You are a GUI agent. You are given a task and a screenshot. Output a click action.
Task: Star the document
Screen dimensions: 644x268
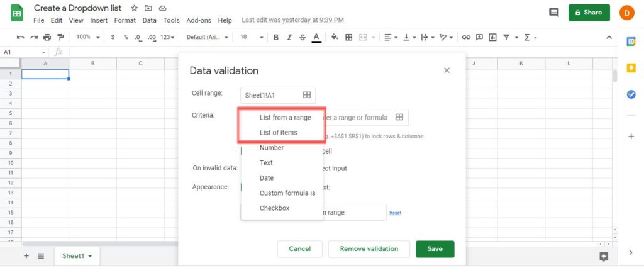click(135, 8)
